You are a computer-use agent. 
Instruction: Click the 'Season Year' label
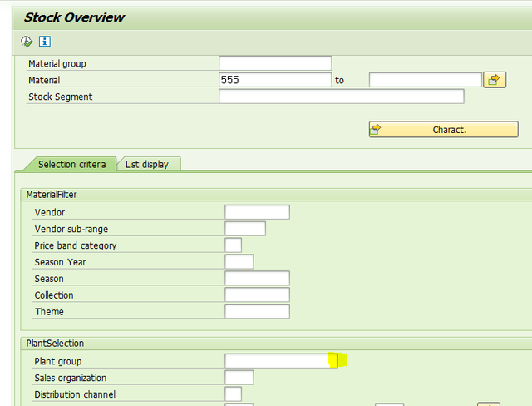point(60,262)
